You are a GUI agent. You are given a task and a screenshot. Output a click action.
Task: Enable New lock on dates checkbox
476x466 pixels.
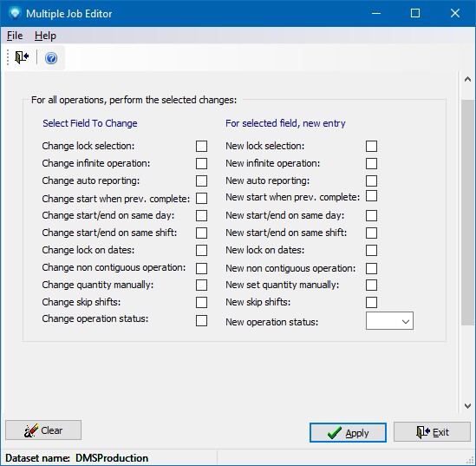pyautogui.click(x=372, y=251)
